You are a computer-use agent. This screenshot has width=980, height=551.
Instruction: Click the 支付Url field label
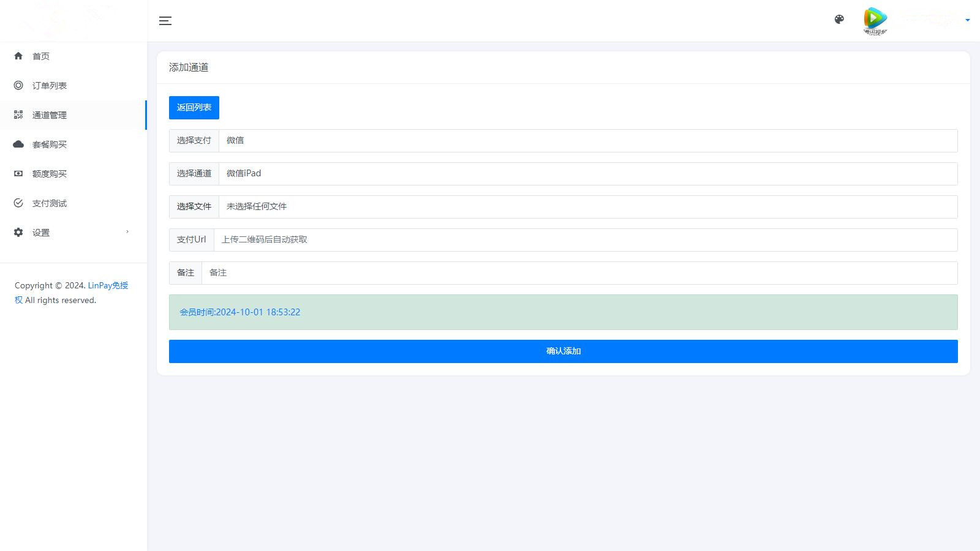pyautogui.click(x=192, y=240)
